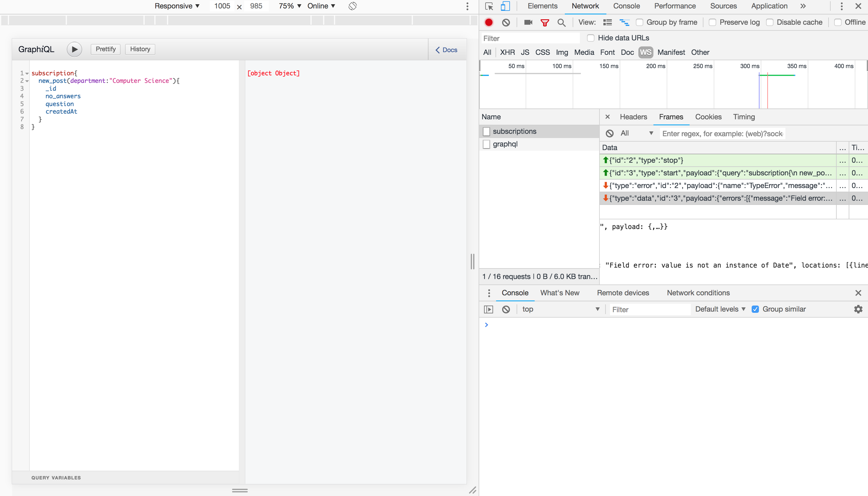Open console settings gear
This screenshot has height=496, width=868.
click(x=858, y=309)
